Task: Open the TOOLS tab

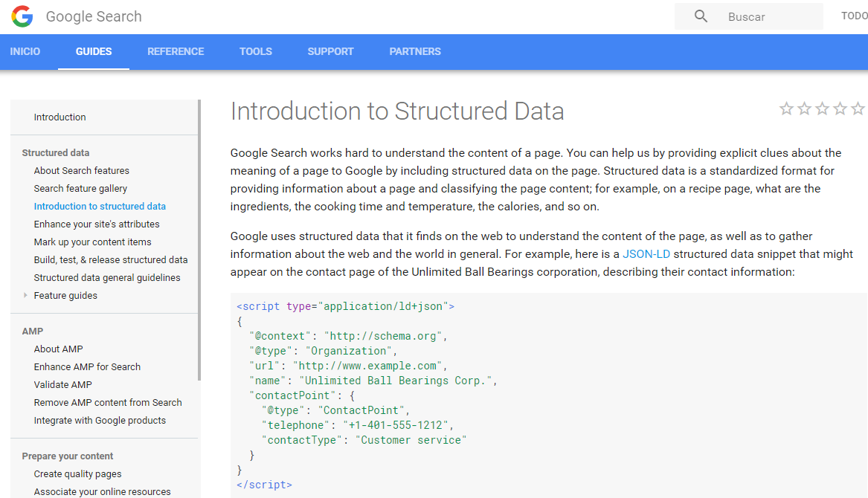Action: [256, 51]
